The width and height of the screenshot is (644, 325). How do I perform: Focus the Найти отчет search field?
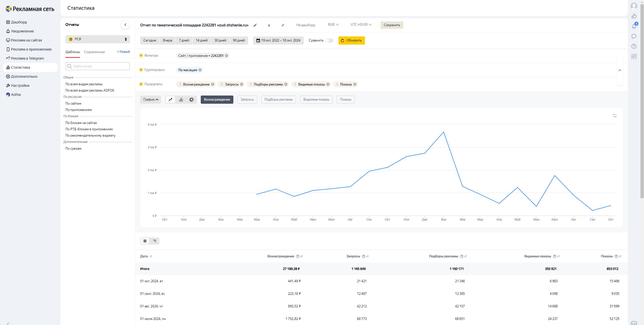[98, 66]
